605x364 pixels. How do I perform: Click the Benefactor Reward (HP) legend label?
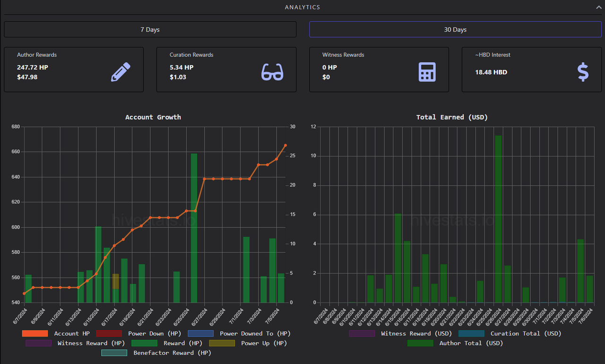pyautogui.click(x=173, y=353)
